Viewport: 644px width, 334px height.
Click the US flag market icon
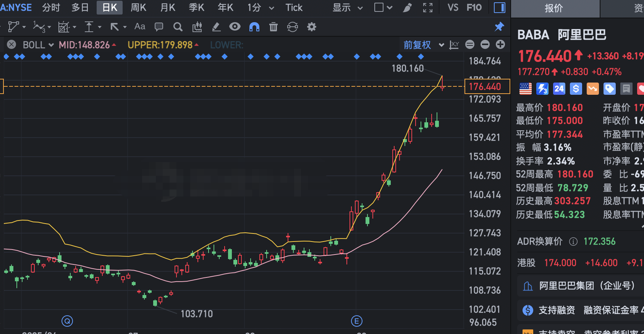pyautogui.click(x=525, y=89)
